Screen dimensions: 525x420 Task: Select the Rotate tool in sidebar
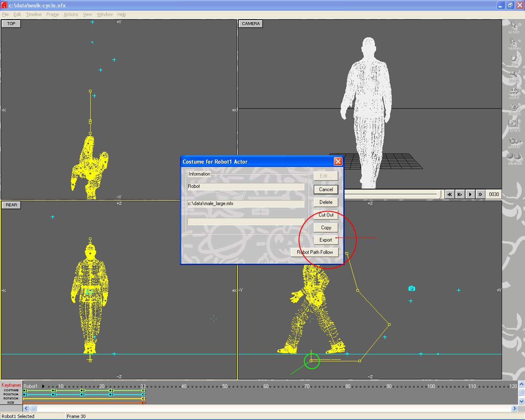(514, 108)
